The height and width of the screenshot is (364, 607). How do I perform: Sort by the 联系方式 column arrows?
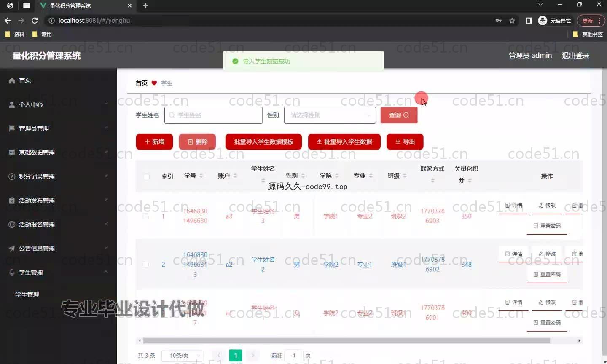click(x=432, y=180)
